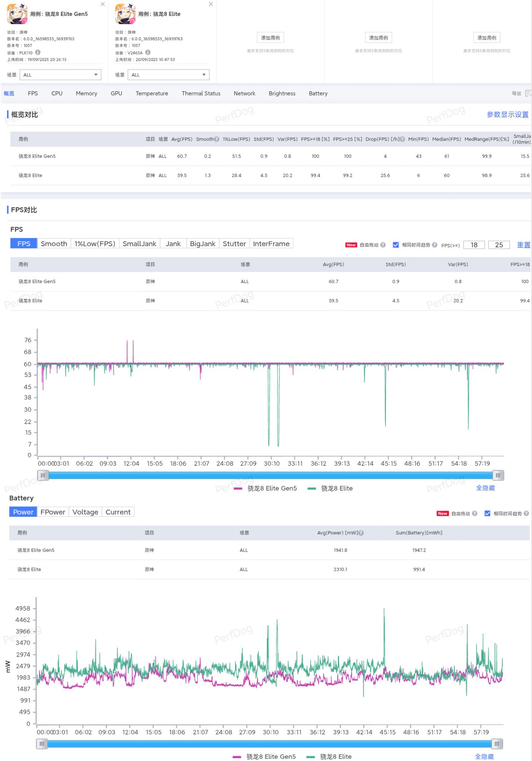This screenshot has width=532, height=761.
Task: Click the first 添加用例 button
Action: click(x=270, y=38)
